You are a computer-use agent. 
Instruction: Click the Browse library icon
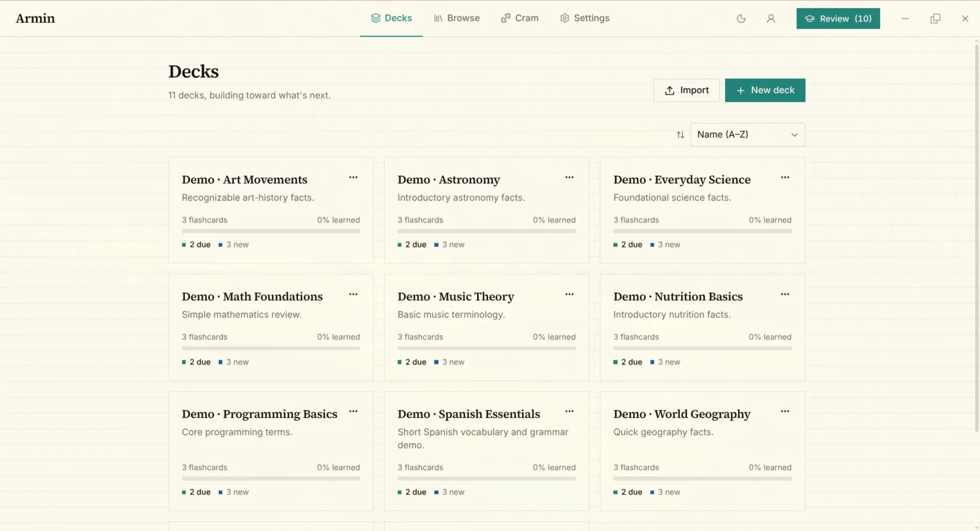click(438, 18)
